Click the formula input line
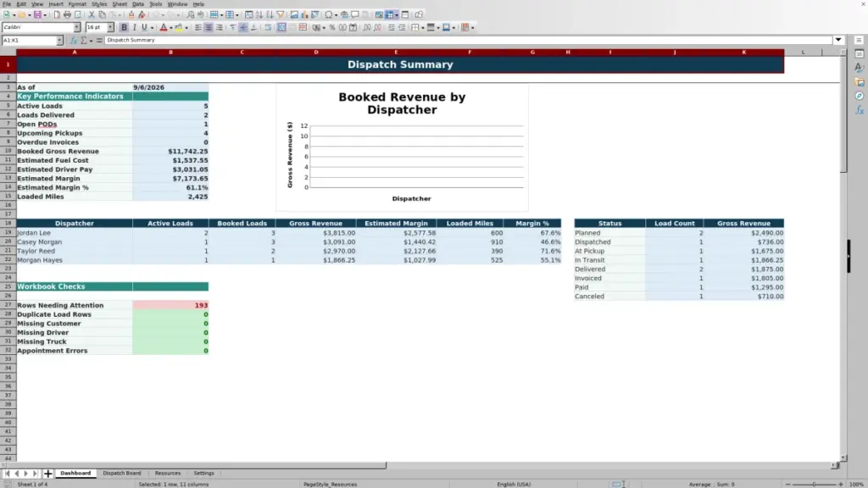 click(x=468, y=40)
